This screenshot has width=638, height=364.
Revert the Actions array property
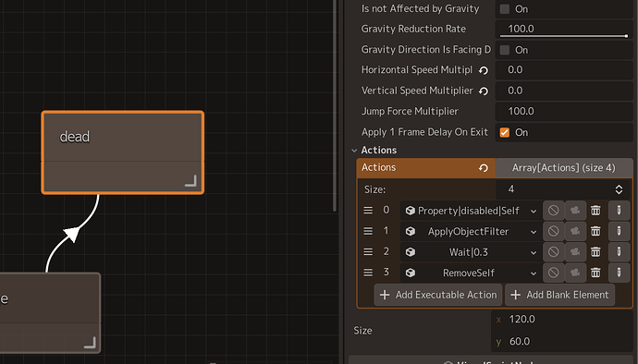pyautogui.click(x=484, y=168)
